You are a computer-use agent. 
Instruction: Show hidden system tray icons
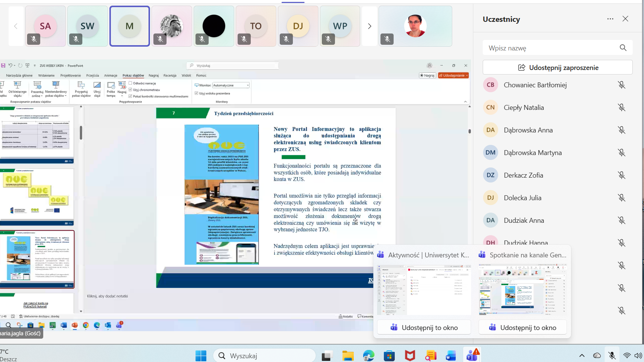coord(582,356)
